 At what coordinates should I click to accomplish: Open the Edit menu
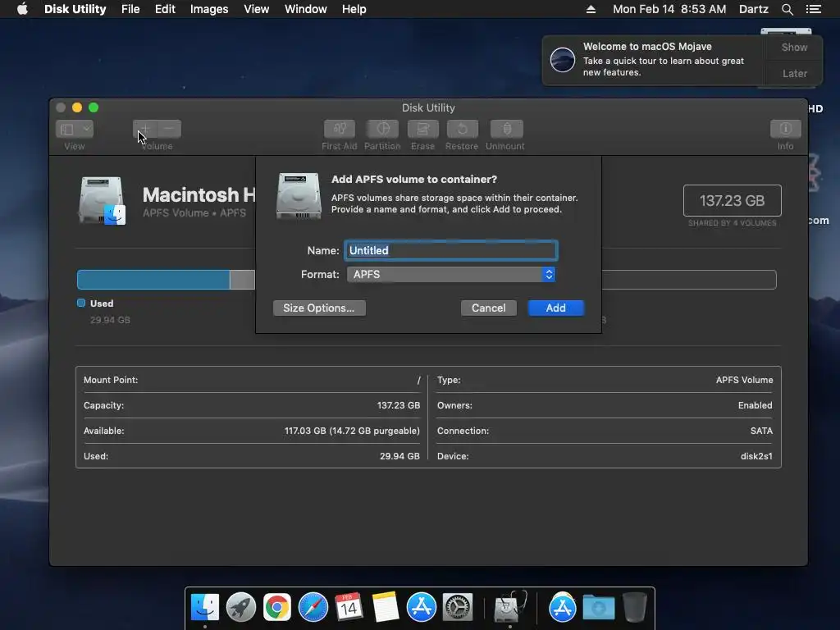coord(165,9)
